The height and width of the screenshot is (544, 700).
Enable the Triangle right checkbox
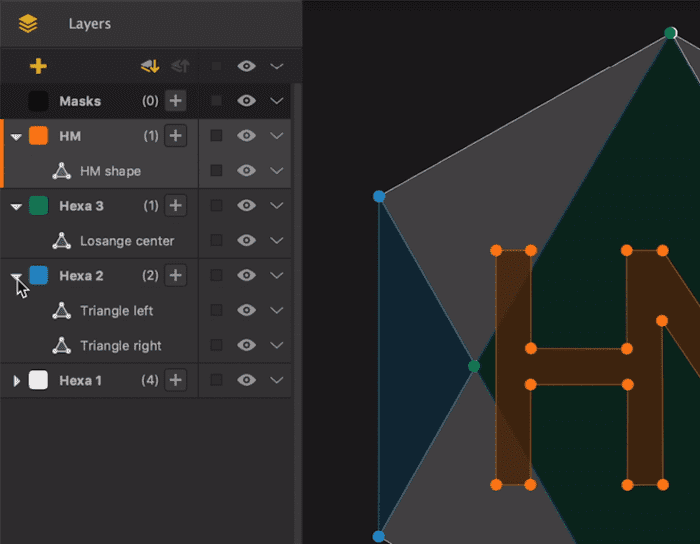click(x=217, y=345)
